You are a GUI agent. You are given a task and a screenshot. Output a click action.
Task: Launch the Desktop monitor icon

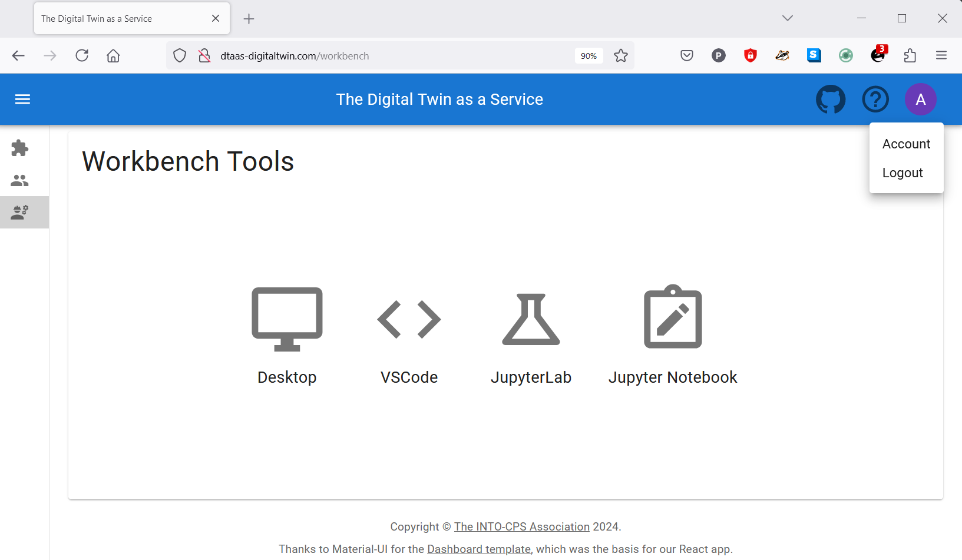click(x=287, y=319)
